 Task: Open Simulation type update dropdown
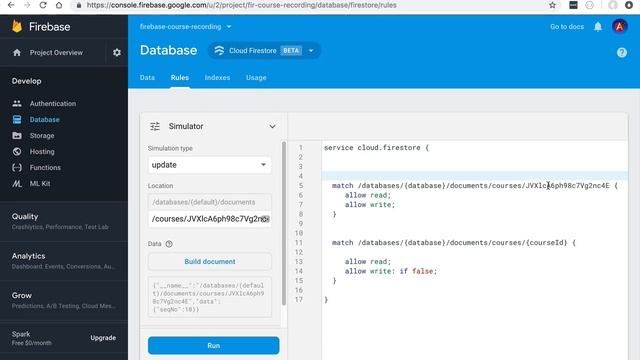click(209, 165)
